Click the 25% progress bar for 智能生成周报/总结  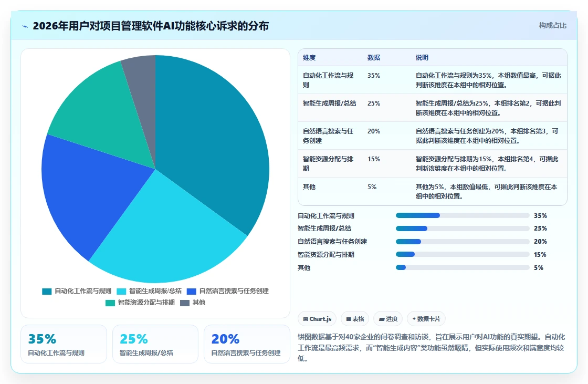point(463,229)
